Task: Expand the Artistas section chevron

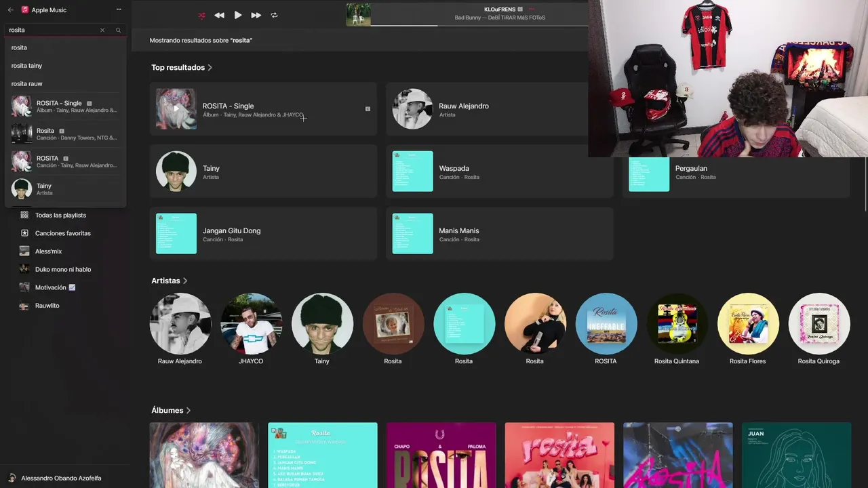Action: 185,281
